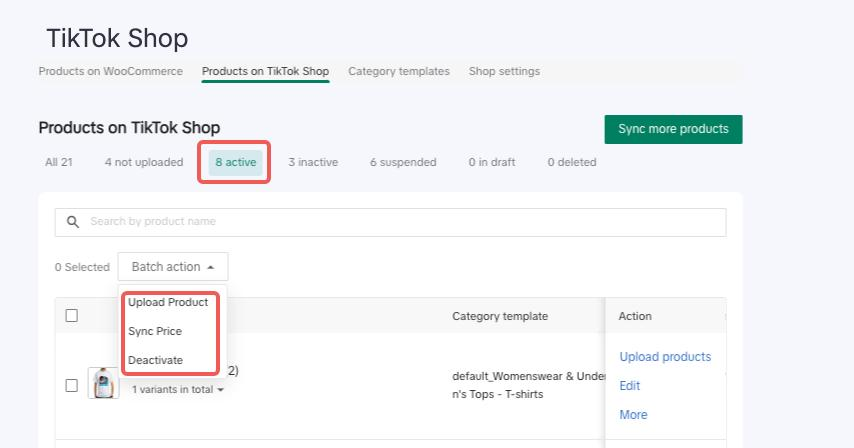Focus the Search by product name field
This screenshot has width=854, height=448.
point(400,222)
